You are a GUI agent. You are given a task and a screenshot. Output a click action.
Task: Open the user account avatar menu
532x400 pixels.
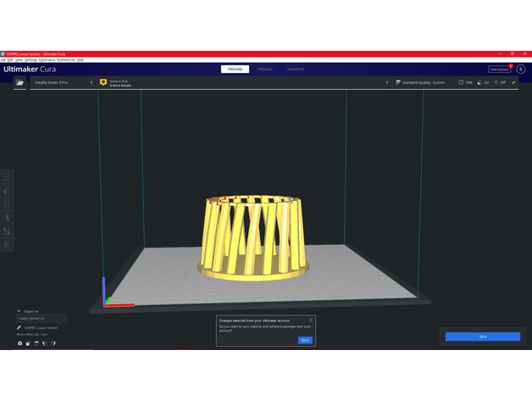pyautogui.click(x=520, y=69)
